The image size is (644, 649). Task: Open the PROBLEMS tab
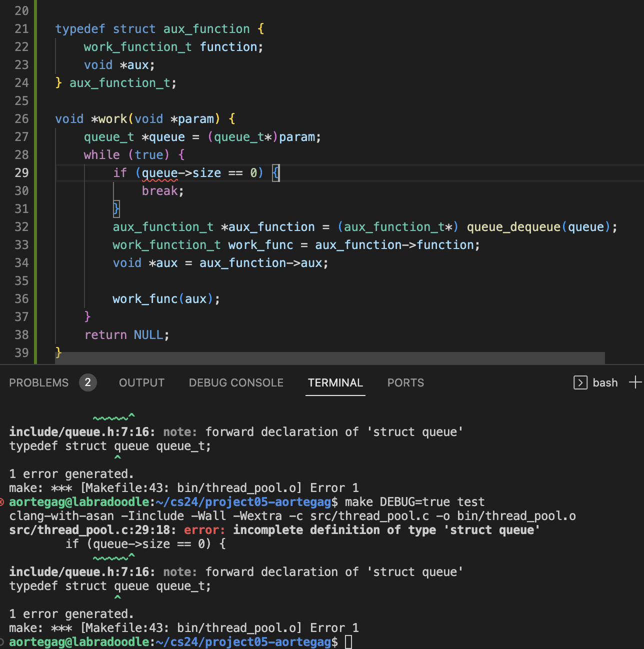click(x=38, y=382)
